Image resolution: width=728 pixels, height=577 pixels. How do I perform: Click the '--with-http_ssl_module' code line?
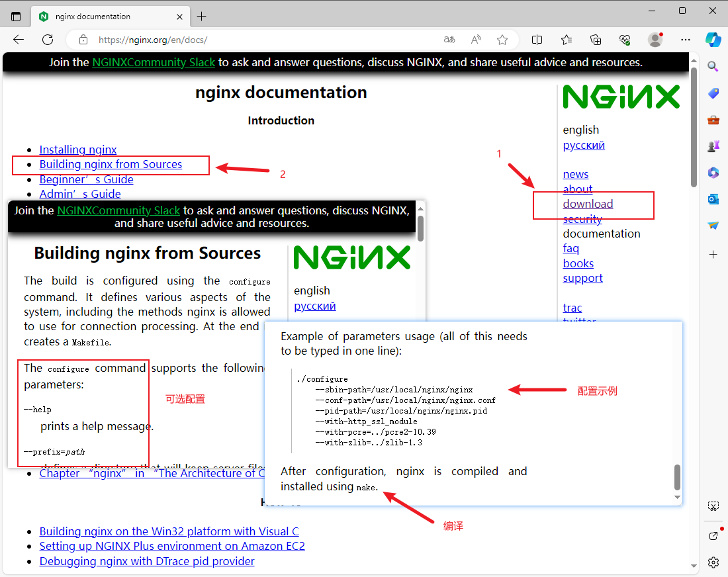pos(366,422)
